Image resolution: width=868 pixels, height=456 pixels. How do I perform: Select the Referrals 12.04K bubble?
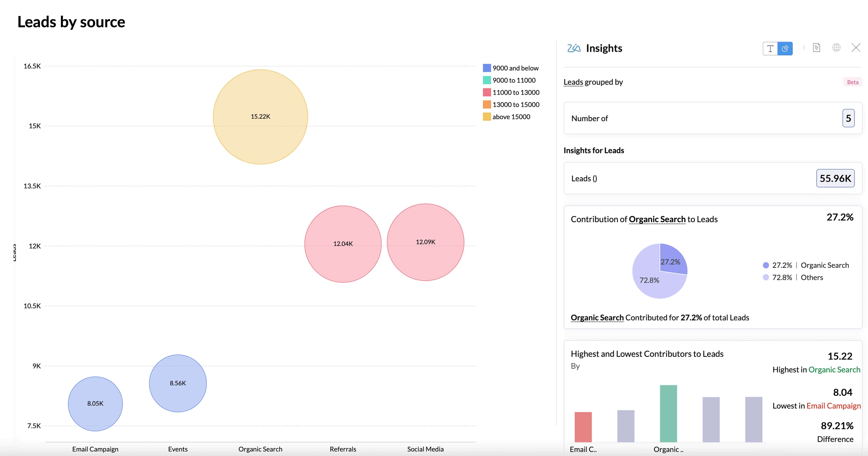(343, 244)
